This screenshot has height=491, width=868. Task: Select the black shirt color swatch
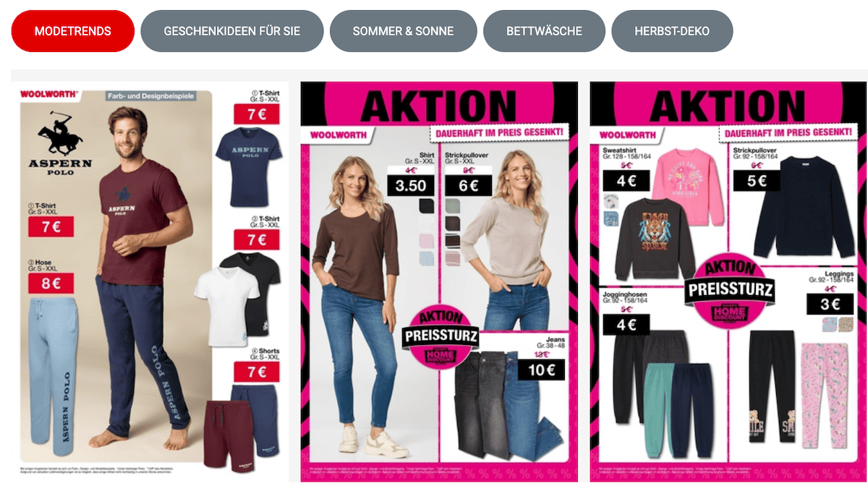click(x=427, y=206)
